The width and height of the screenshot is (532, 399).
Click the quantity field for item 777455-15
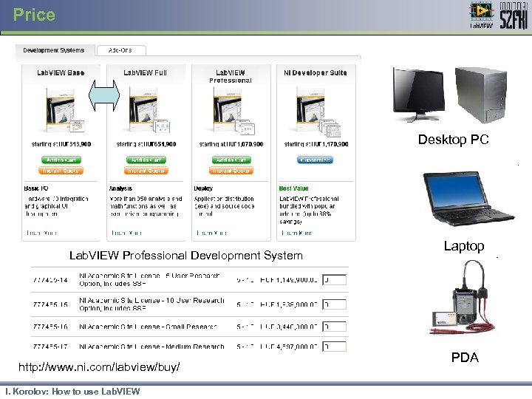pyautogui.click(x=334, y=304)
